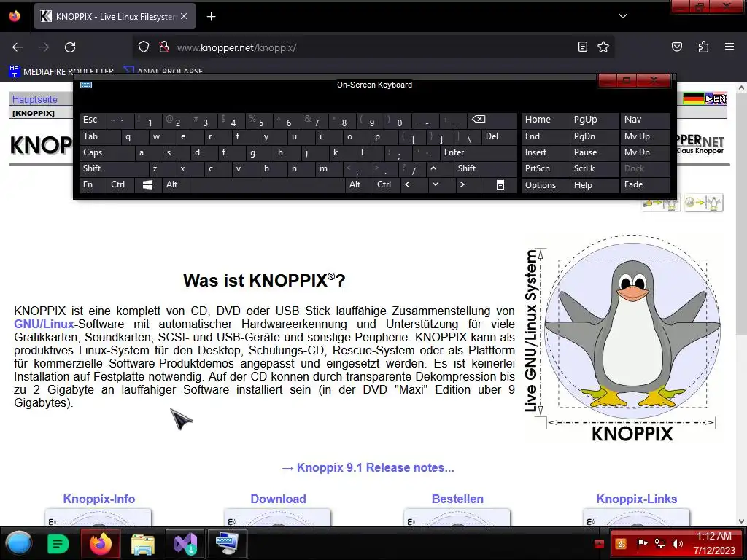Click the page vertical scrollbar thumb

point(741,214)
